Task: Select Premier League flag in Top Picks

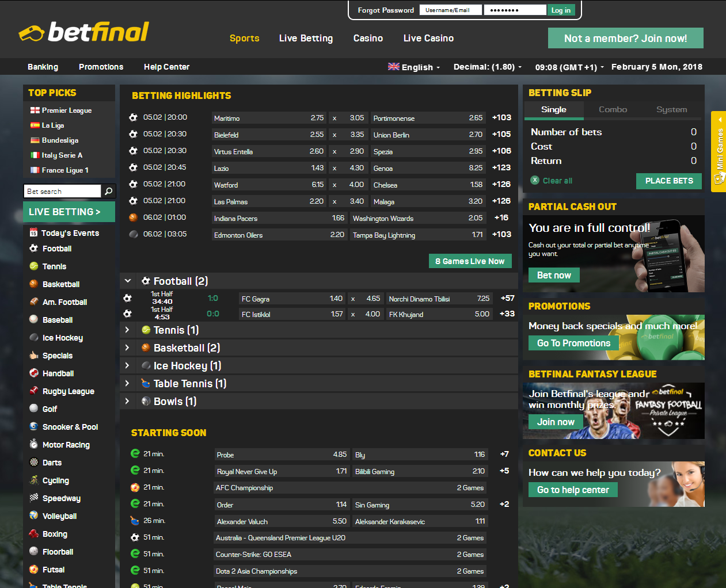Action: pos(35,110)
